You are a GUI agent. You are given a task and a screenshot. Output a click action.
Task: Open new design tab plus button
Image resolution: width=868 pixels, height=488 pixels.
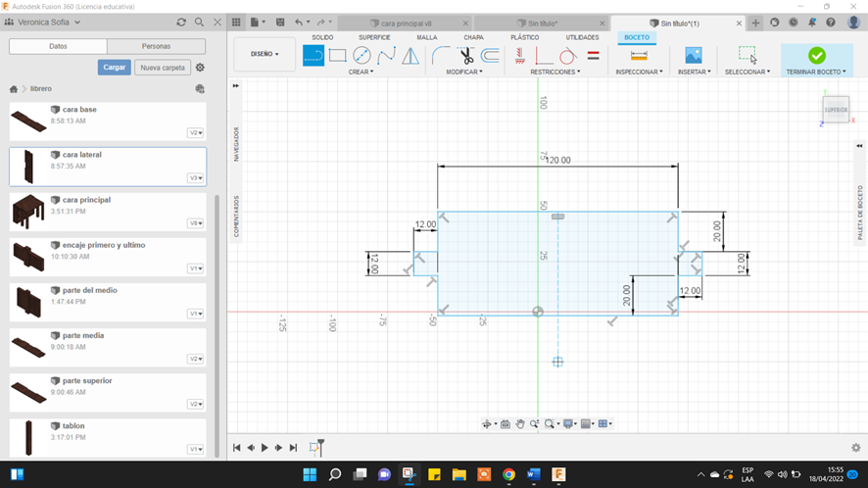click(755, 23)
